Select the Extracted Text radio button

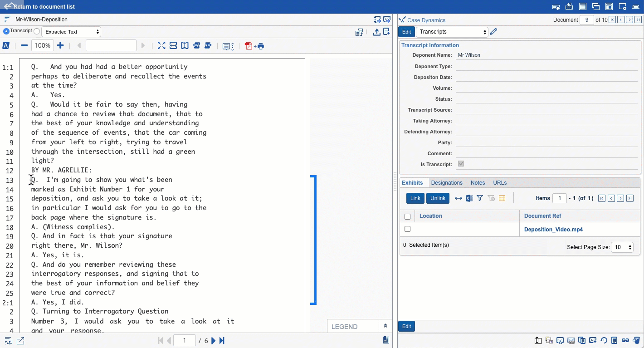37,31
